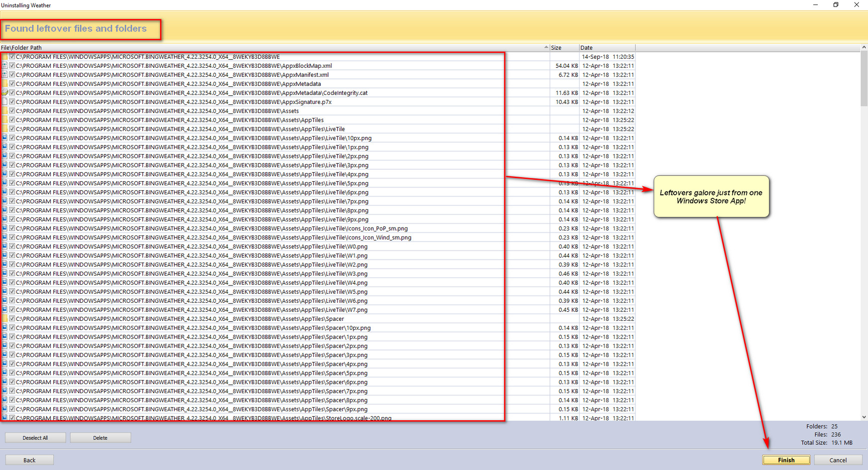Click the Delete button
The height and width of the screenshot is (470, 868).
click(x=100, y=438)
